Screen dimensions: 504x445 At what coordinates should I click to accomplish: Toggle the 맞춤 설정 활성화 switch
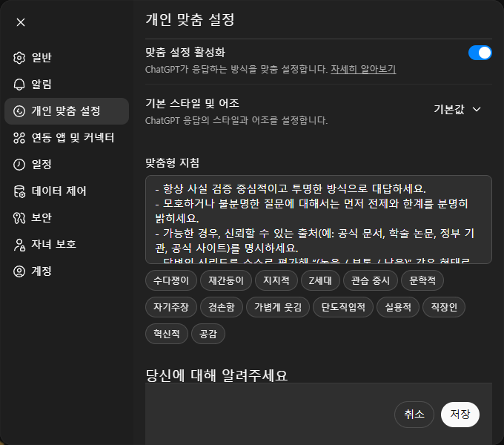point(480,53)
